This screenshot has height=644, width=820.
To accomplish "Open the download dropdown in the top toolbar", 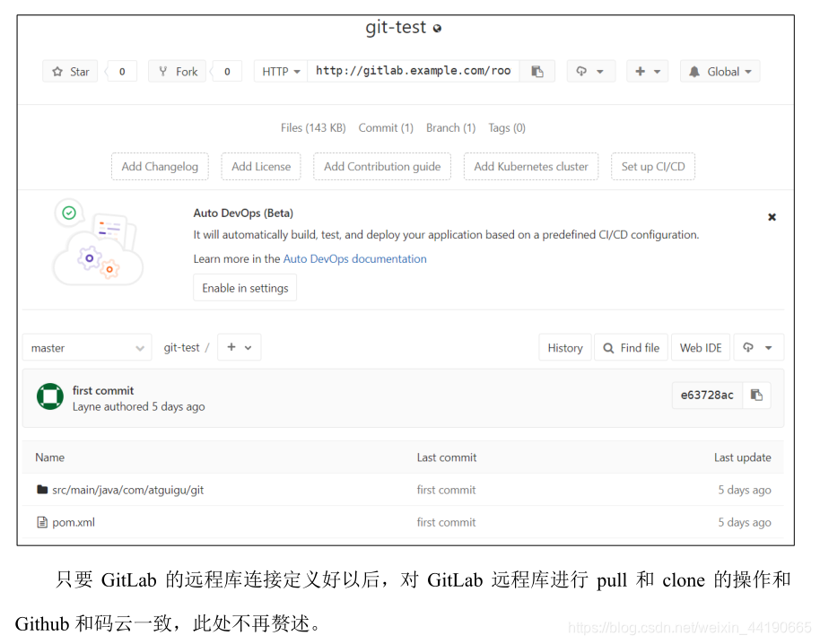I will click(590, 72).
